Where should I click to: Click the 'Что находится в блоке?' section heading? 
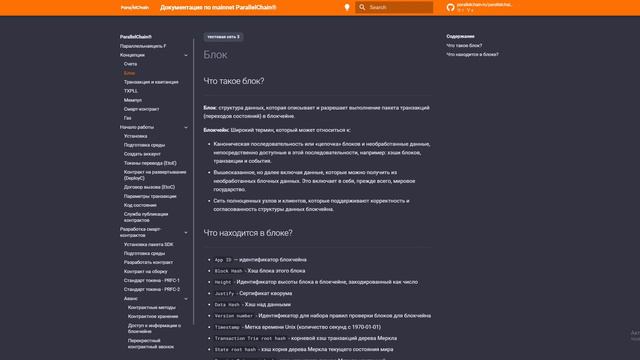(248, 233)
